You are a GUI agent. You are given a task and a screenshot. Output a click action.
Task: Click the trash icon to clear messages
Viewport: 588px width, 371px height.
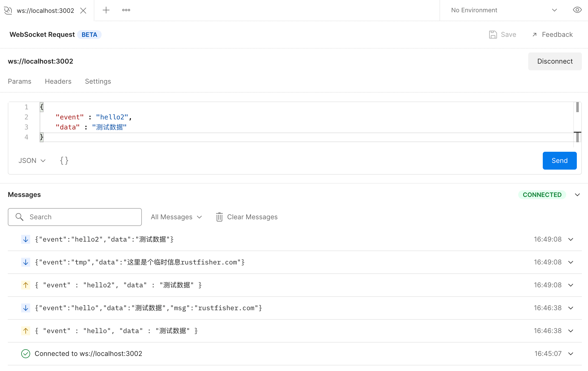point(219,217)
